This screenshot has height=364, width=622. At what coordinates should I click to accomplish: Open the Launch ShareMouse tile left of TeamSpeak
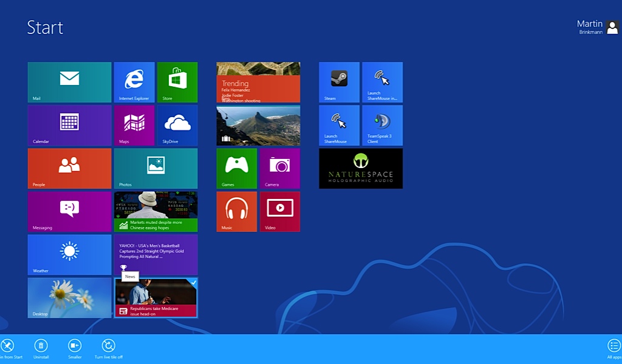tap(339, 126)
